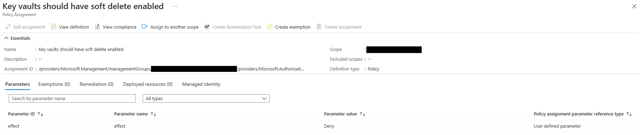
Task: Select the 'effect' Parameter ID cell
Action: coord(14,126)
